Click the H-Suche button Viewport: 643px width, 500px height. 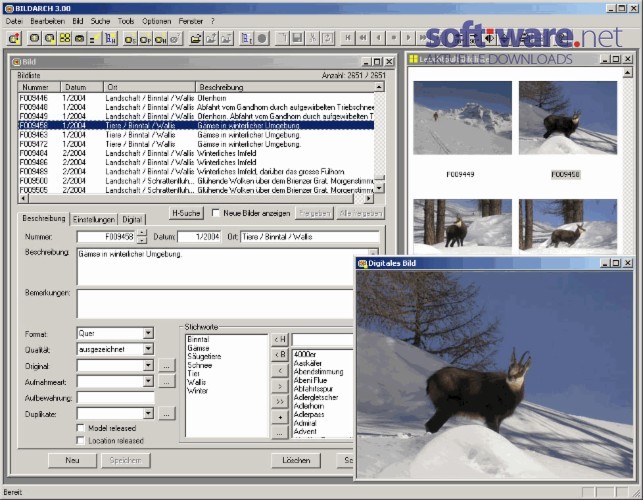[x=186, y=213]
